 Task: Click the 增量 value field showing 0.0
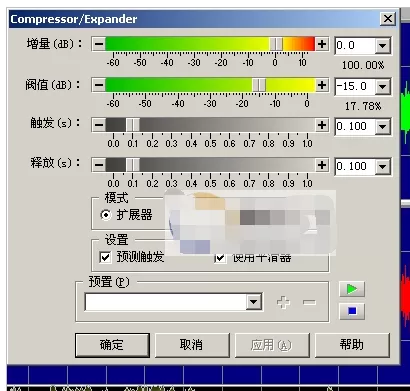coord(355,45)
